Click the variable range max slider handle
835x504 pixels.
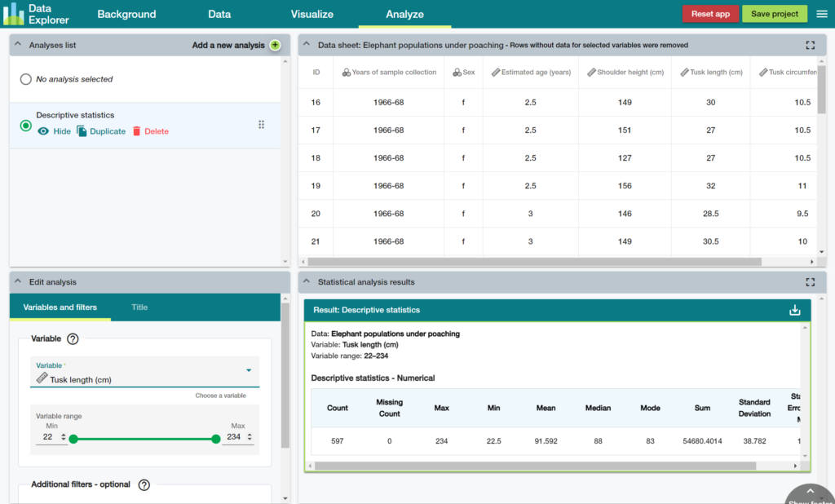[x=216, y=439]
